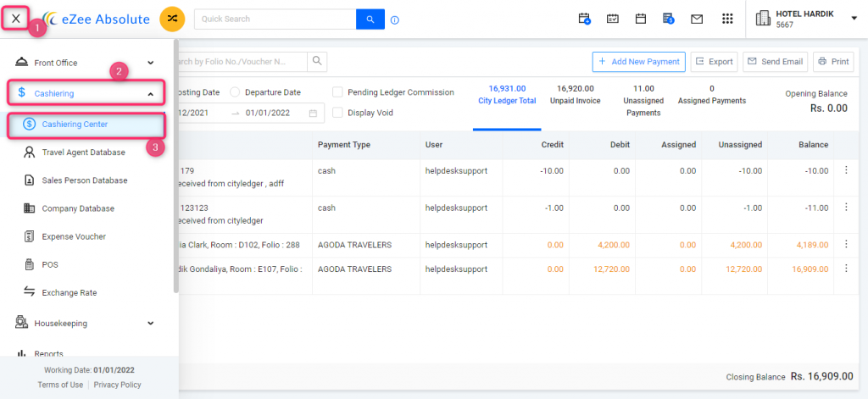Select the Unassigned Payments tab

[x=643, y=101]
